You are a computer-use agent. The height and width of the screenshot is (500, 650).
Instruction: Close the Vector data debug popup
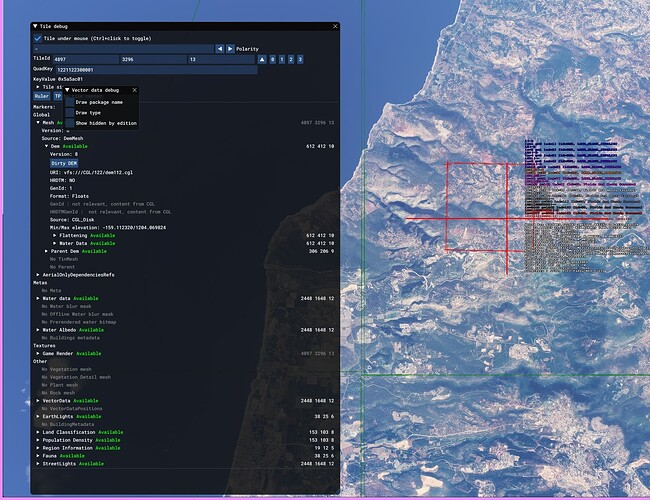134,90
